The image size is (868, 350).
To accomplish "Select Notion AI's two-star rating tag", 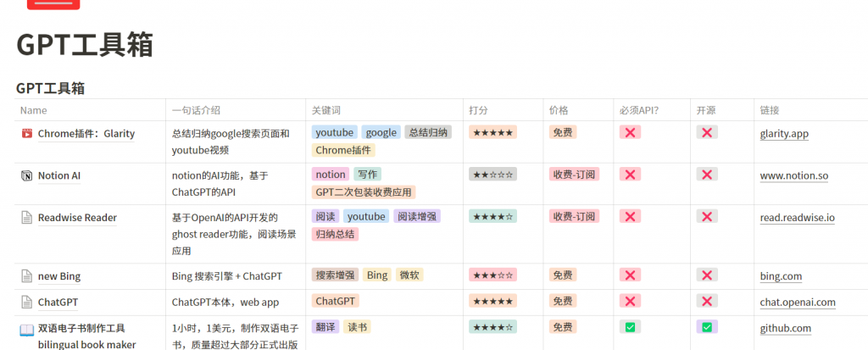I will (x=492, y=175).
